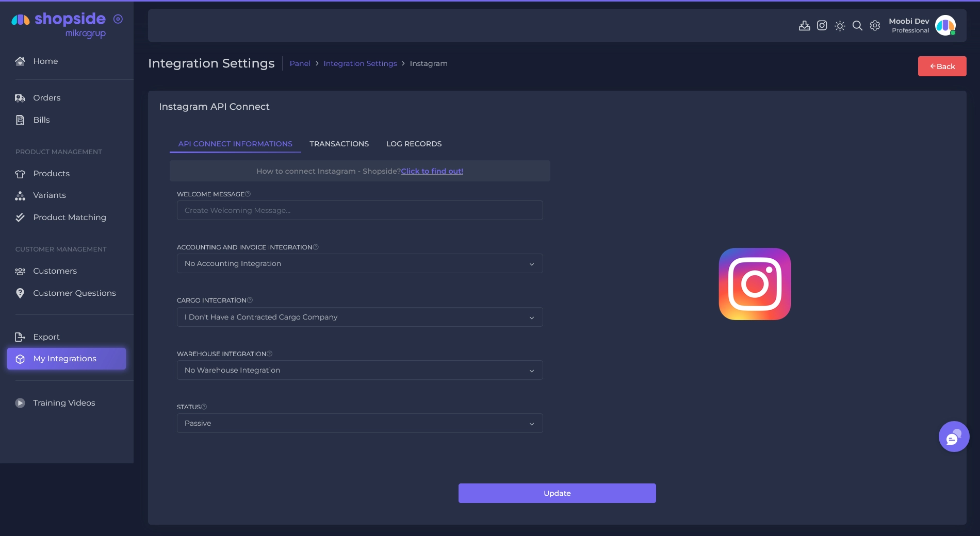Follow the 'Click to find out!' link
The image size is (980, 536).
click(432, 171)
